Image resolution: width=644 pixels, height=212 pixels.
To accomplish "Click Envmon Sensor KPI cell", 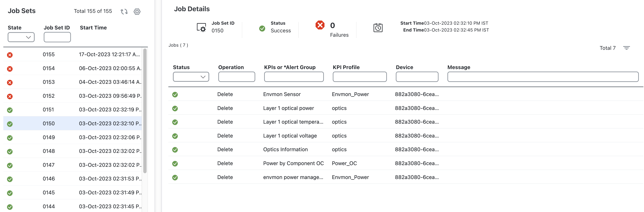I will click(x=282, y=94).
